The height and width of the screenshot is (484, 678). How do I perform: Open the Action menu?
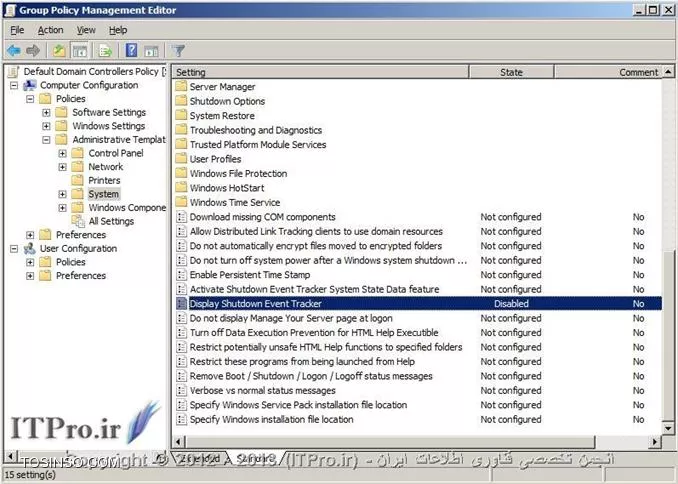point(51,30)
